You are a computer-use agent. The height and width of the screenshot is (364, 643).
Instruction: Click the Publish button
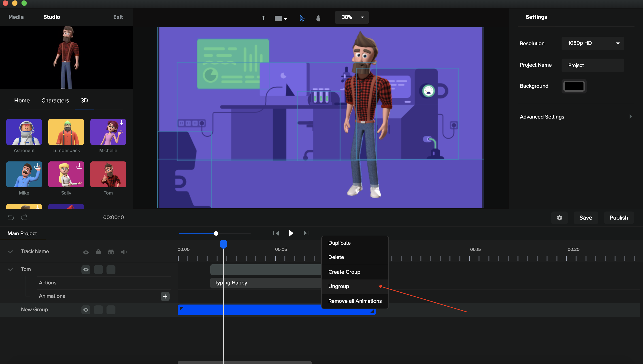pyautogui.click(x=618, y=218)
